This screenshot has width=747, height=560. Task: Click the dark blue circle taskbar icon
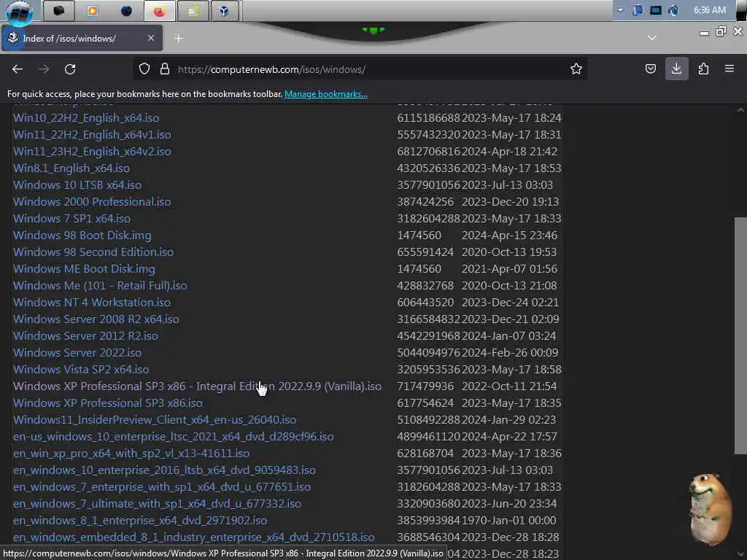click(126, 10)
